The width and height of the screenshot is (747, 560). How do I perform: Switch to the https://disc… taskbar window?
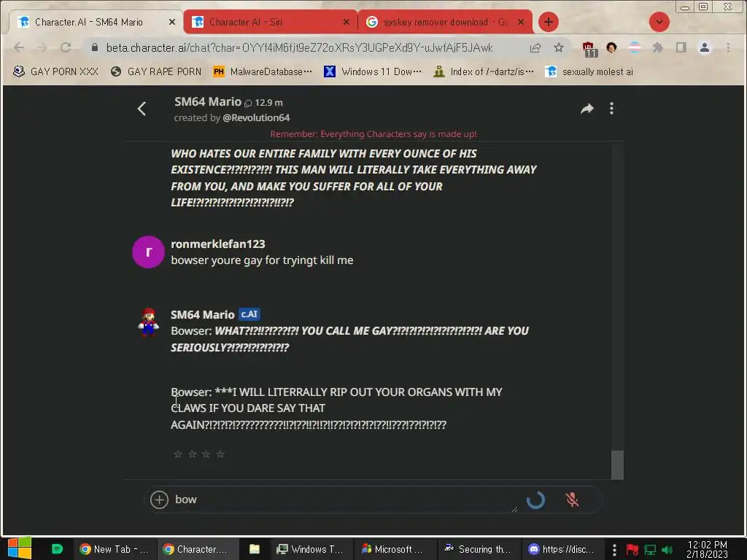tap(562, 549)
